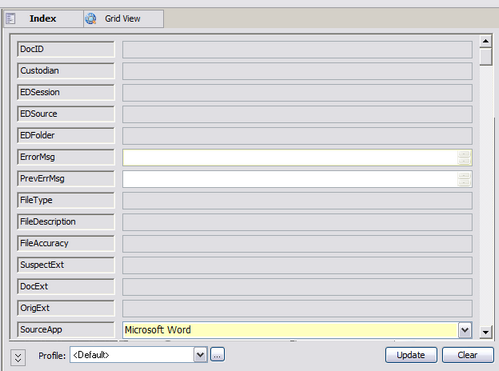The width and height of the screenshot is (499, 371).
Task: Select the OrigExt field label
Action: click(x=66, y=308)
